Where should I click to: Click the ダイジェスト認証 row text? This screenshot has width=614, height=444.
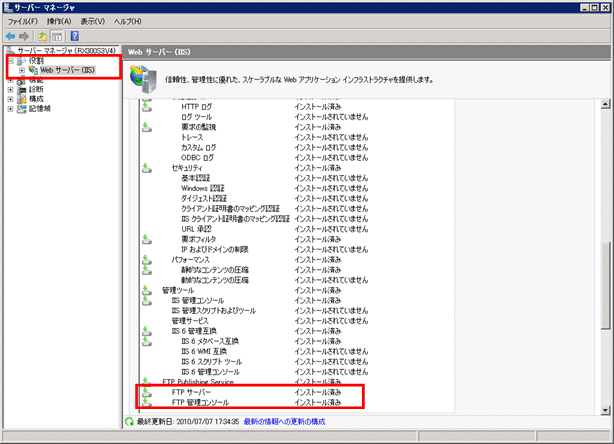click(204, 198)
